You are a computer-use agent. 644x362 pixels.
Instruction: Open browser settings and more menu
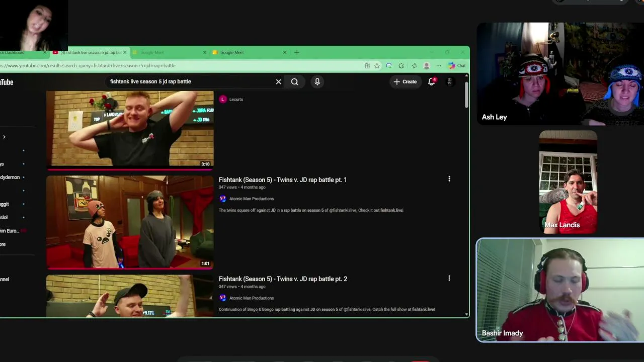point(439,65)
